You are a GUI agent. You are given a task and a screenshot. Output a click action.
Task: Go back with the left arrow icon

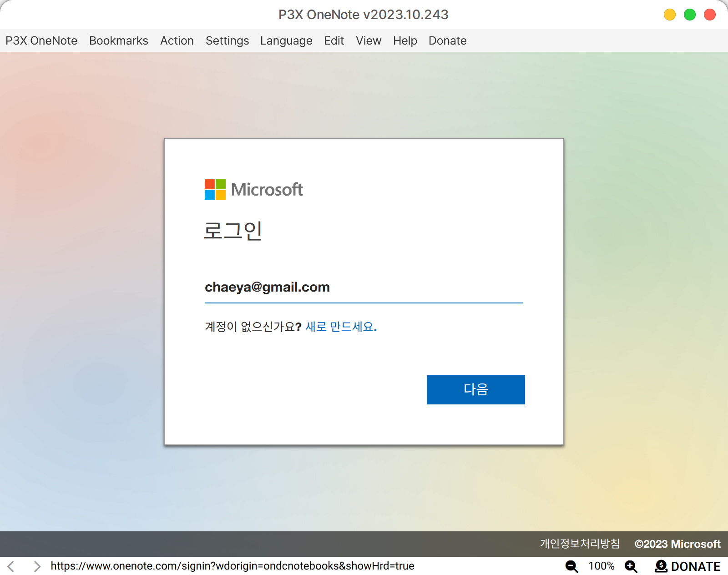11,566
